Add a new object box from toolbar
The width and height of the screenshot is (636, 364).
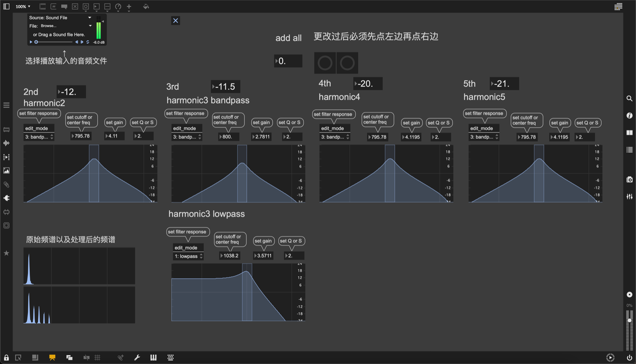[x=43, y=6]
